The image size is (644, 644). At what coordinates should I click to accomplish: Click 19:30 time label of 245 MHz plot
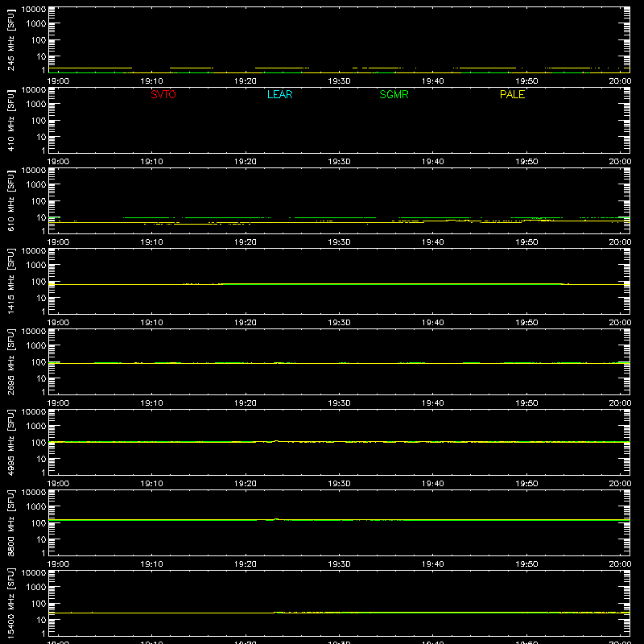coord(339,81)
